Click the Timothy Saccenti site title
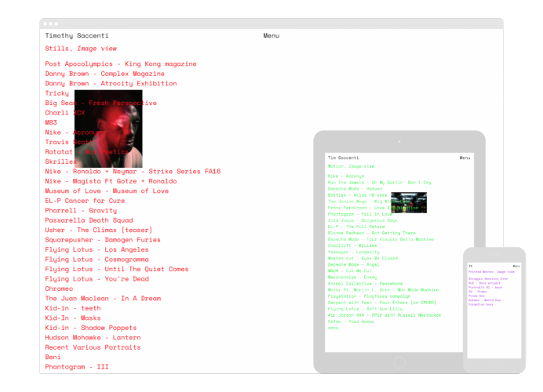 point(77,35)
